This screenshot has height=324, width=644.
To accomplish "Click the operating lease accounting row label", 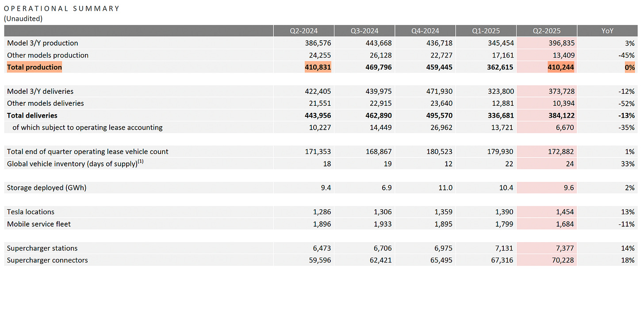I will point(88,127).
